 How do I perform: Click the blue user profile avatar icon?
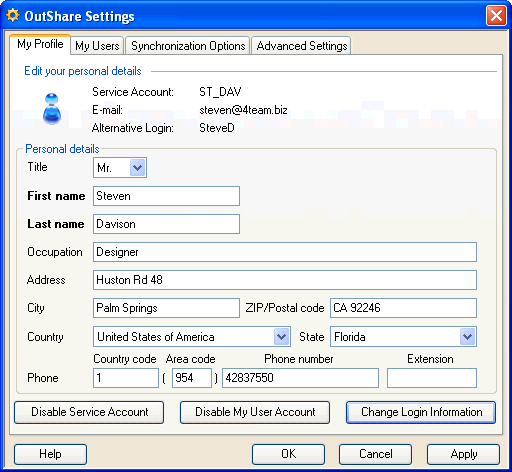point(52,109)
